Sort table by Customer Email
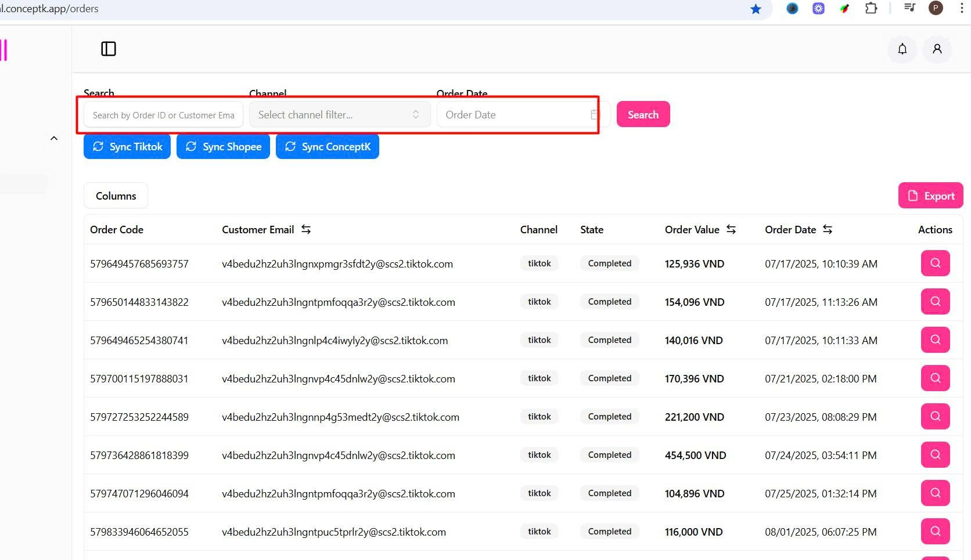The height and width of the screenshot is (560, 971). (306, 230)
